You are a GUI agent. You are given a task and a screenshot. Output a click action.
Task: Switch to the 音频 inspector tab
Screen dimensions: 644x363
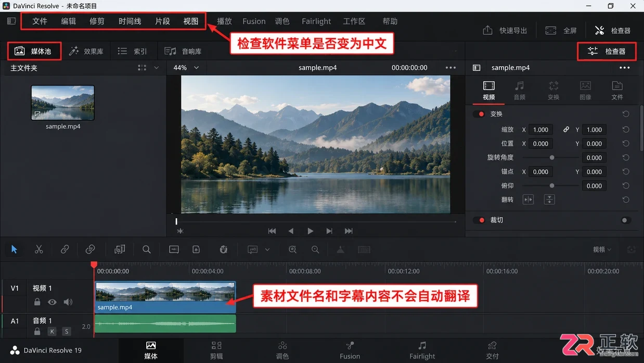519,90
